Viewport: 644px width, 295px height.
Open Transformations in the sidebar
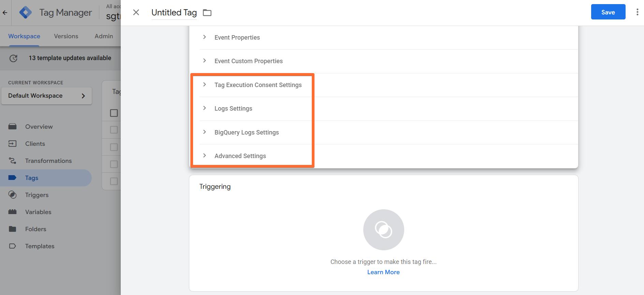[x=48, y=161]
